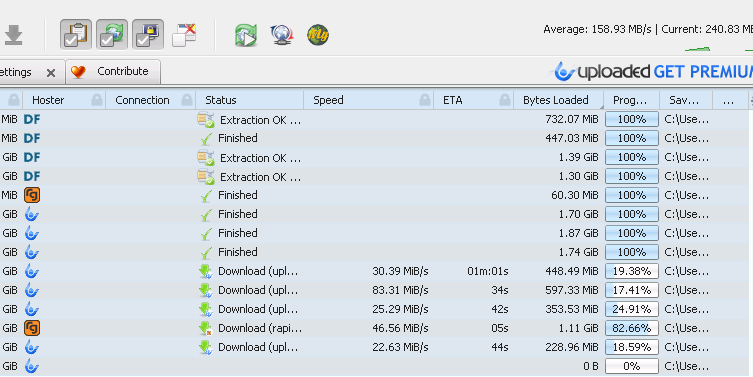The width and height of the screenshot is (753, 377).
Task: Click the globe update icon
Action: pyautogui.click(x=281, y=35)
